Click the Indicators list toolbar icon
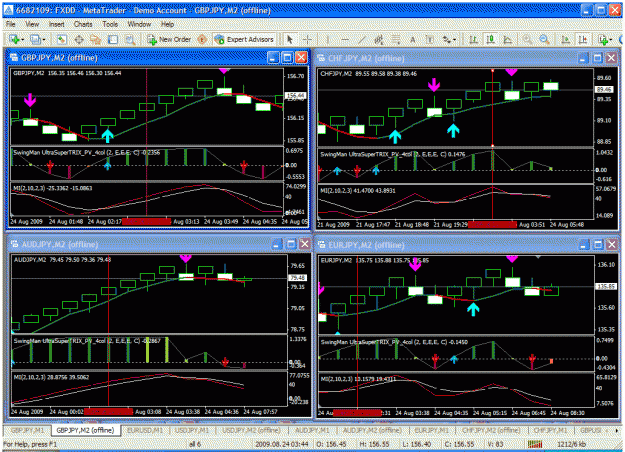Viewport: 625px width, 452px height. coord(603,39)
